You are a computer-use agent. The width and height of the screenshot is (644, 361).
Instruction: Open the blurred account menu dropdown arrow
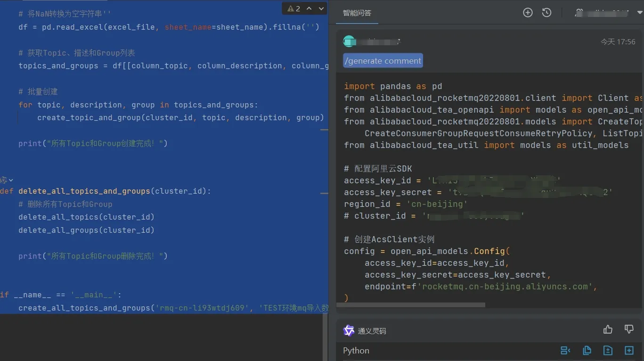(x=640, y=13)
